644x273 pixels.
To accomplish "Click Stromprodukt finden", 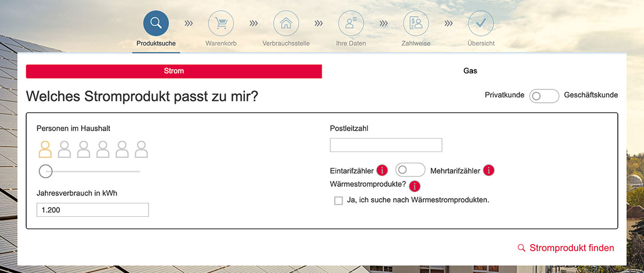I will 566,248.
